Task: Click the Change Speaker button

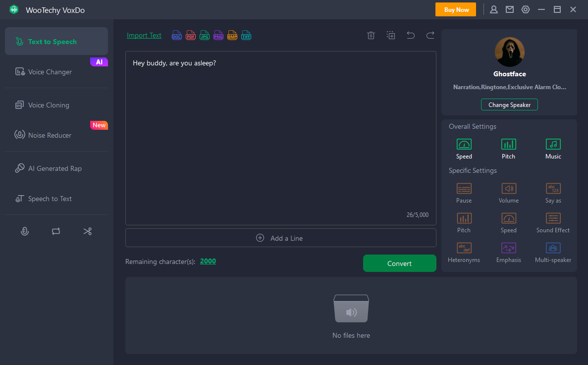Action: tap(509, 105)
